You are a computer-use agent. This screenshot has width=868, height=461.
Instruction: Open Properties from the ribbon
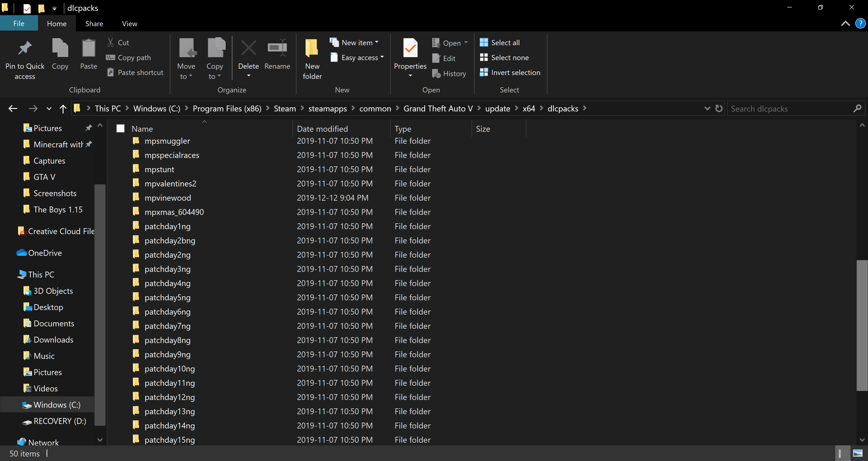(410, 58)
